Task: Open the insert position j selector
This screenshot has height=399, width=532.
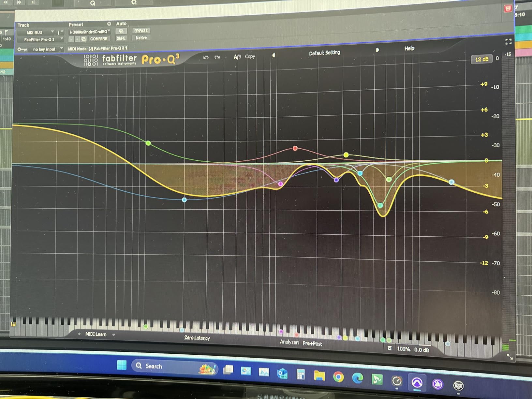Action: click(x=60, y=32)
